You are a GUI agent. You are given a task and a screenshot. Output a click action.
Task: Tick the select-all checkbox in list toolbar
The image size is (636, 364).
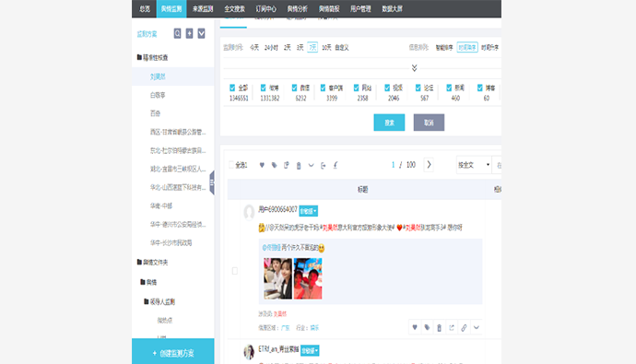[231, 165]
